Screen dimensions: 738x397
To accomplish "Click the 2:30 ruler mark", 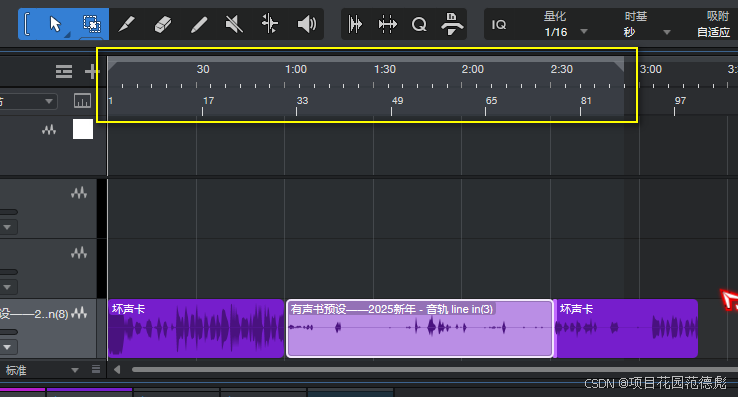I will [562, 69].
